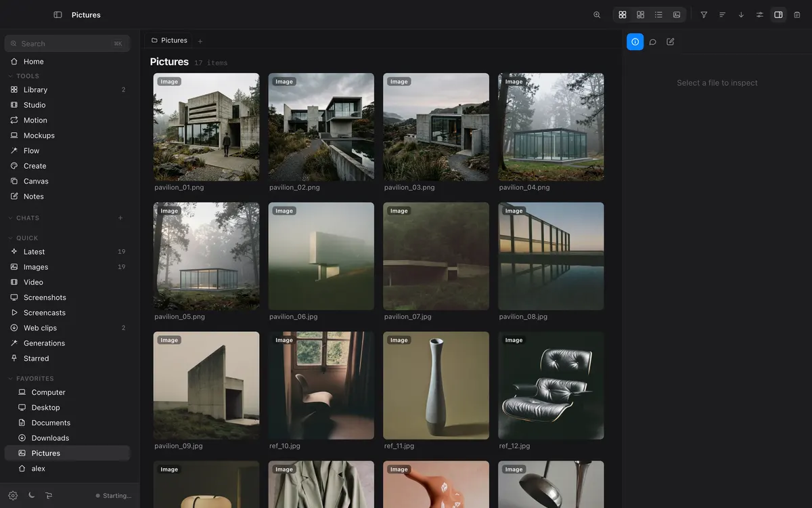This screenshot has width=812, height=508.
Task: Toggle the right inspector panel
Action: click(x=778, y=15)
